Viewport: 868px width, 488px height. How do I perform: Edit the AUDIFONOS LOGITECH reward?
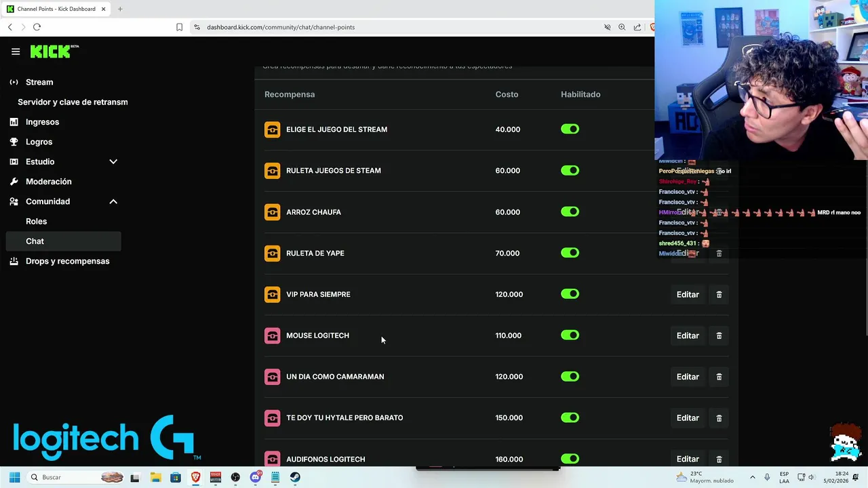coord(688,460)
